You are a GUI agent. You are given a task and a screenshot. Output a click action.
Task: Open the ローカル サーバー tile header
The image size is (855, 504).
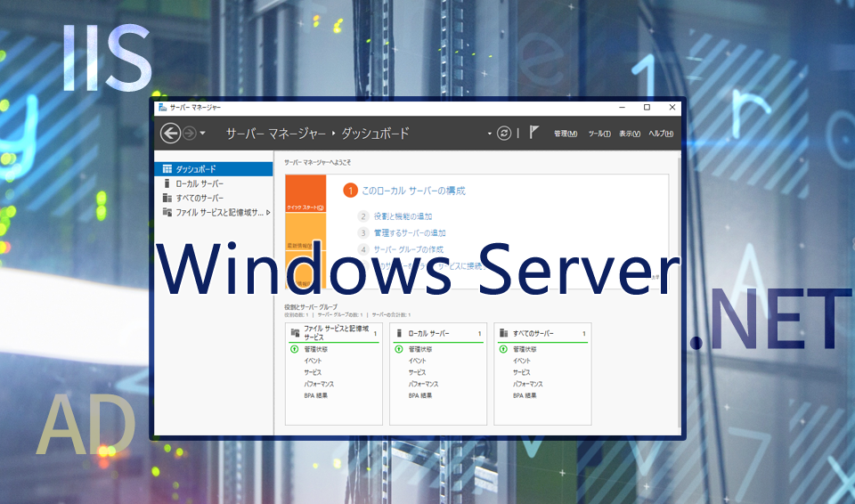(438, 333)
